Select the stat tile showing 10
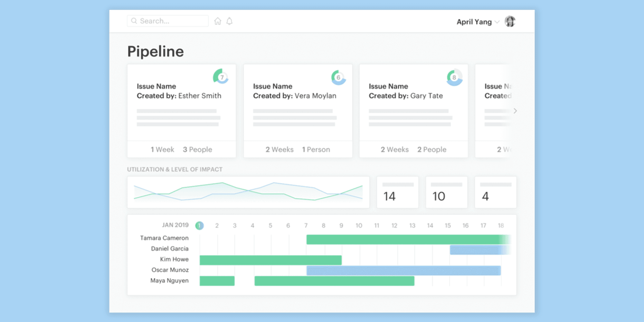 tap(446, 192)
